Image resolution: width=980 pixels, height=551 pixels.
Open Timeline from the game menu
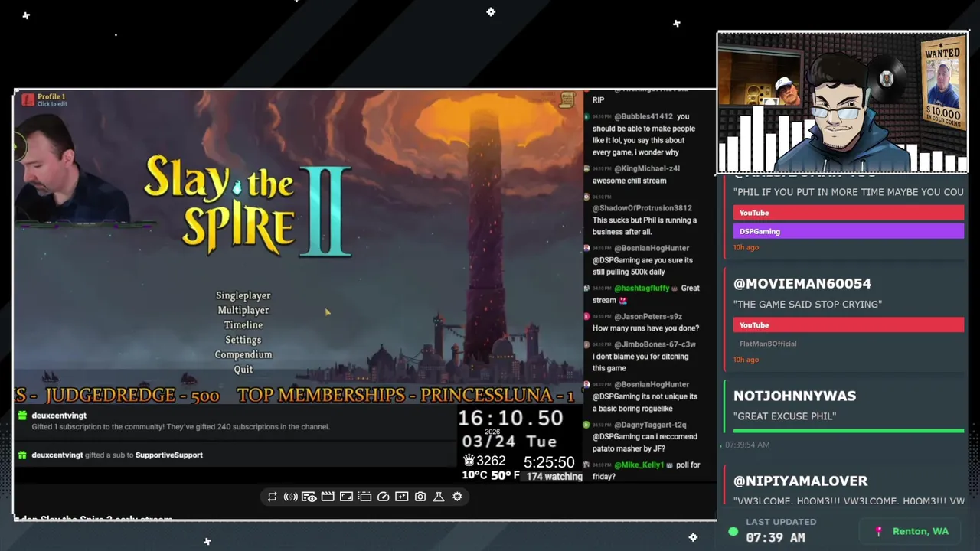click(x=243, y=324)
